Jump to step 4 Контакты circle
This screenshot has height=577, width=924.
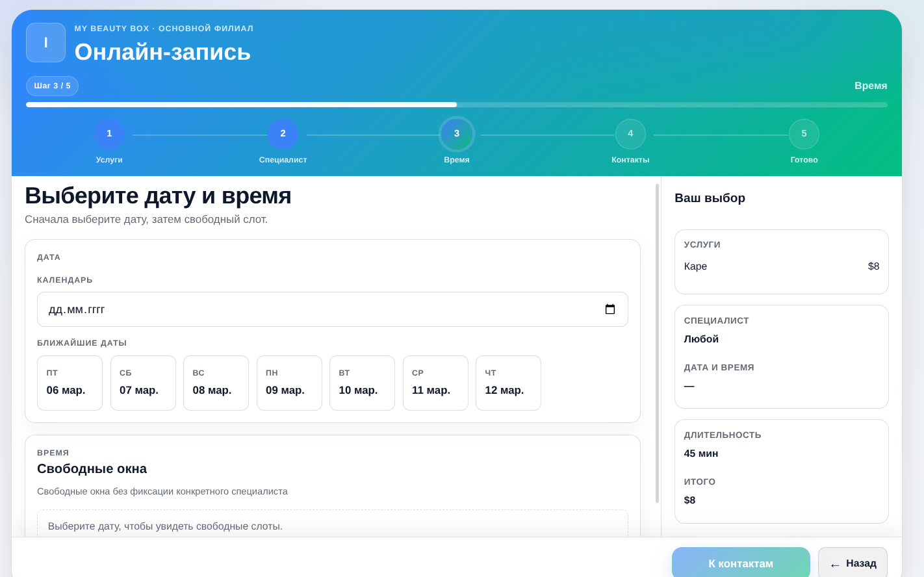[630, 134]
